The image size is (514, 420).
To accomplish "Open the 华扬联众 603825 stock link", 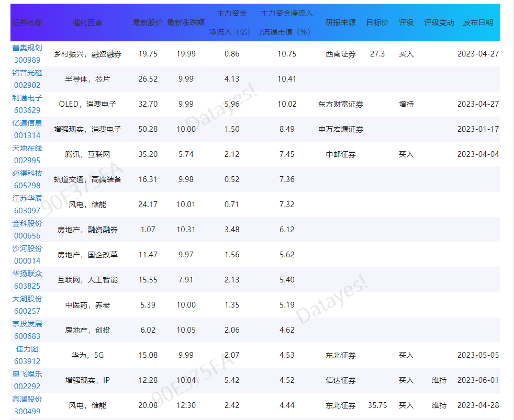I will [x=27, y=280].
